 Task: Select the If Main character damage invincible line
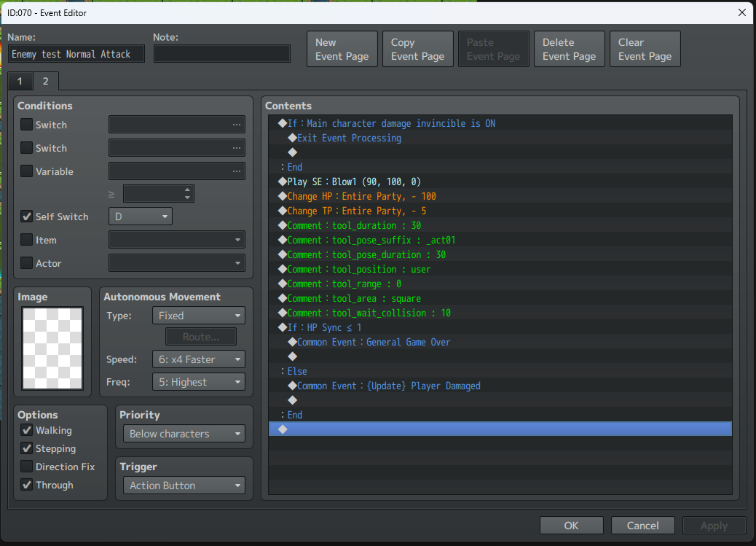(x=500, y=123)
